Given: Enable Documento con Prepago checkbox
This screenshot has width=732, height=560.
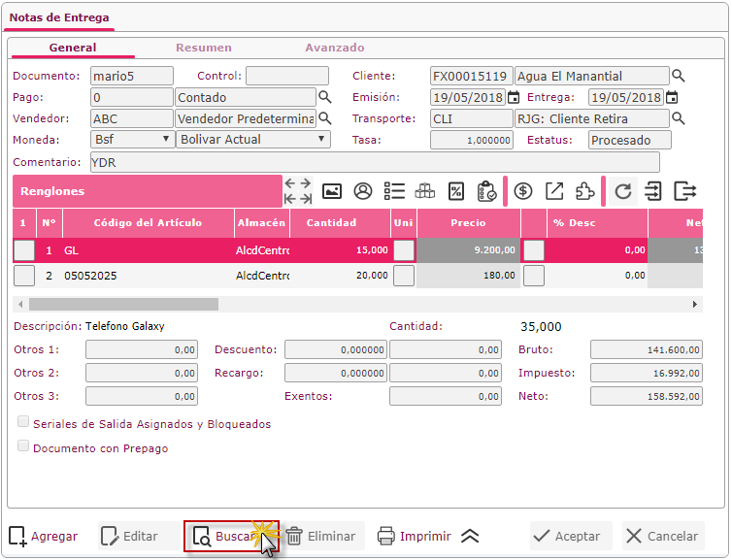Looking at the screenshot, I should click(x=23, y=447).
